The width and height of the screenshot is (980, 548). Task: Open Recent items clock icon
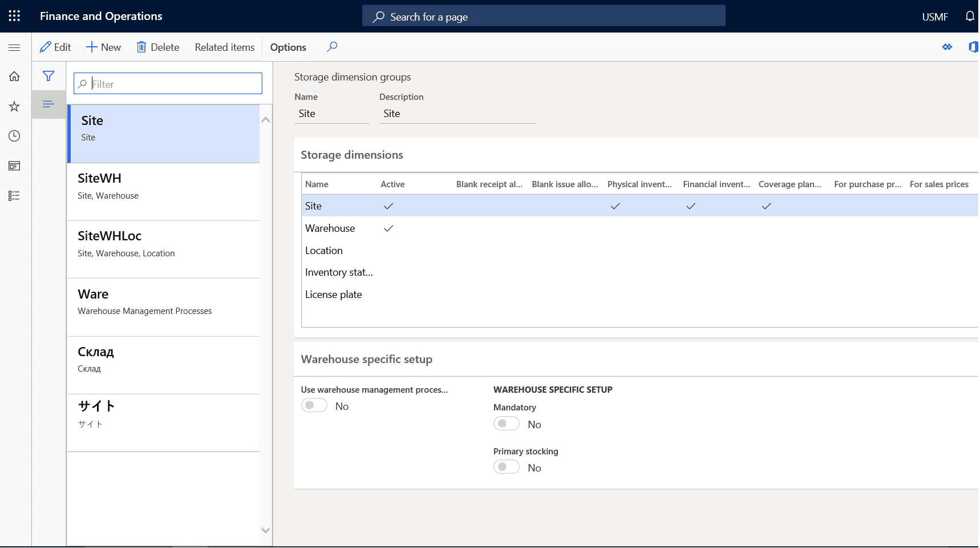14,136
